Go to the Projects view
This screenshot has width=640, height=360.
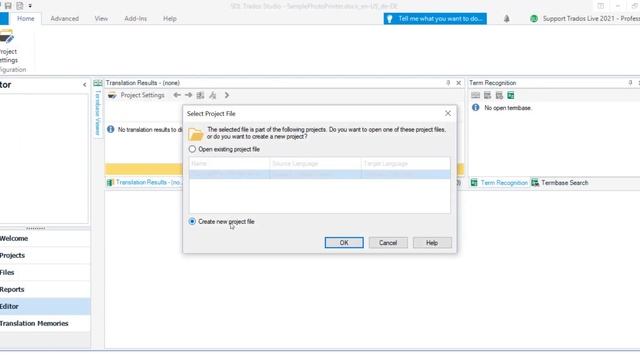click(x=45, y=256)
